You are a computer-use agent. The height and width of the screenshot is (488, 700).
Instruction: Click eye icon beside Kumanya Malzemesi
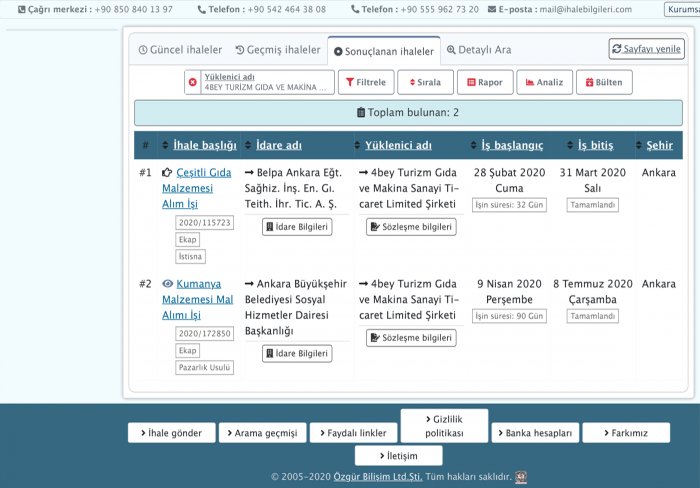167,284
